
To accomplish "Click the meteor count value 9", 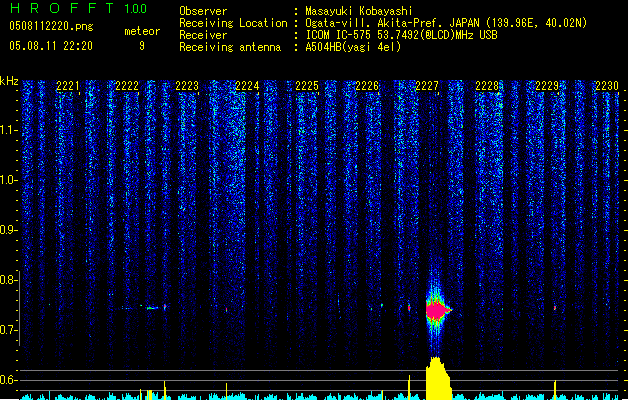I will tap(142, 46).
